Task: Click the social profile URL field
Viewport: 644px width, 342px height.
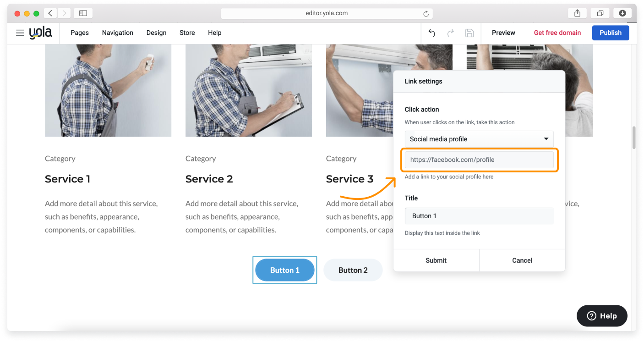Action: pos(479,160)
